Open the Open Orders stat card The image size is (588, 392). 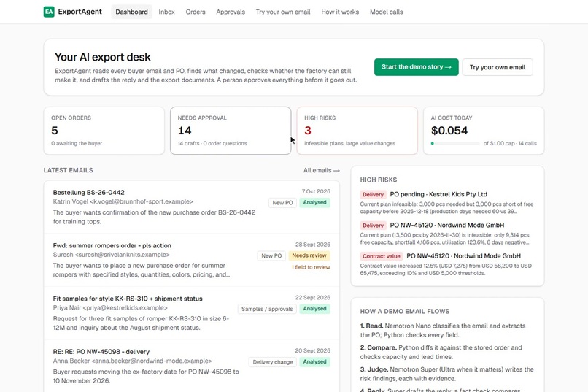coord(104,131)
